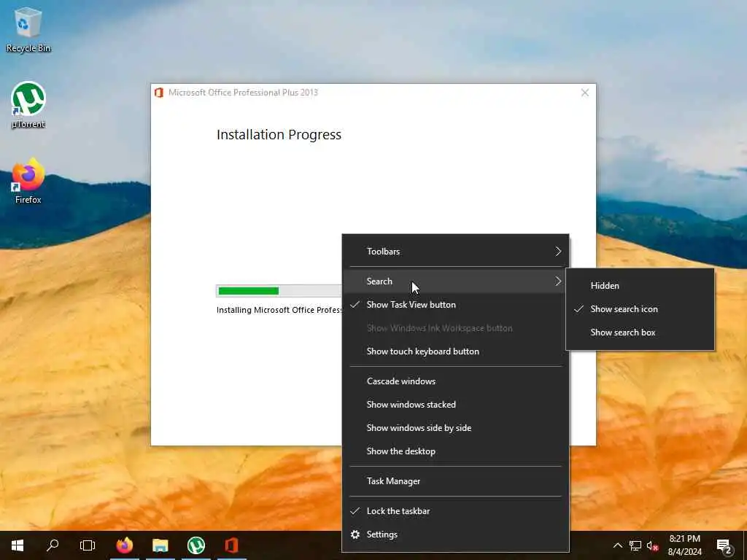The image size is (747, 560).
Task: Click the Office logo in installer title bar
Action: pyautogui.click(x=159, y=93)
